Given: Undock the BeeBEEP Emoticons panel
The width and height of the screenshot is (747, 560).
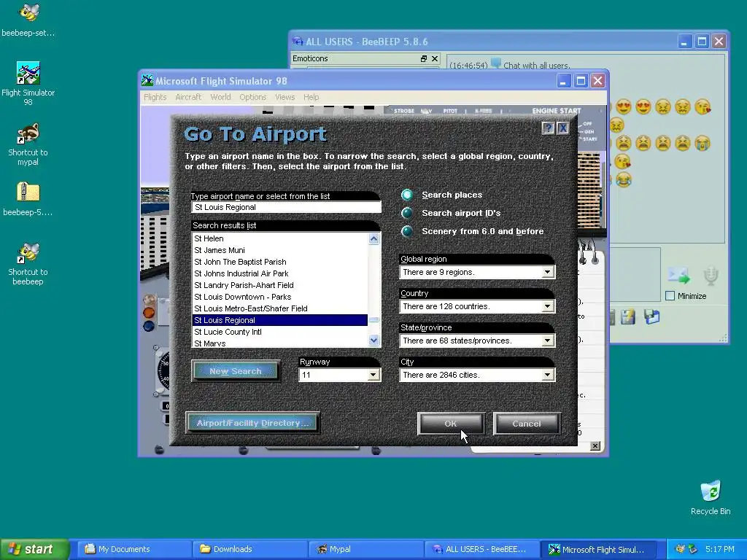Looking at the screenshot, I should coord(424,58).
